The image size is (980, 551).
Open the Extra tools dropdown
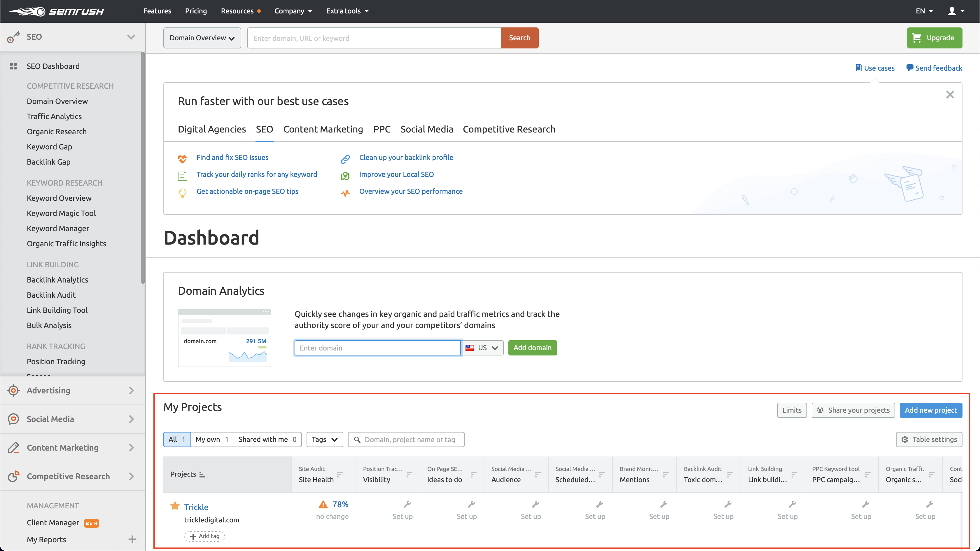tap(347, 11)
